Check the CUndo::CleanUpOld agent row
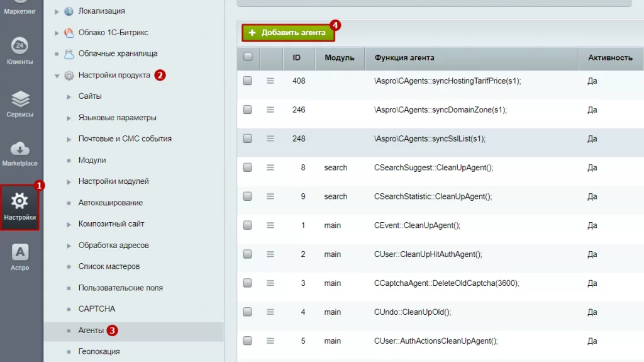This screenshot has width=644, height=362. click(248, 312)
